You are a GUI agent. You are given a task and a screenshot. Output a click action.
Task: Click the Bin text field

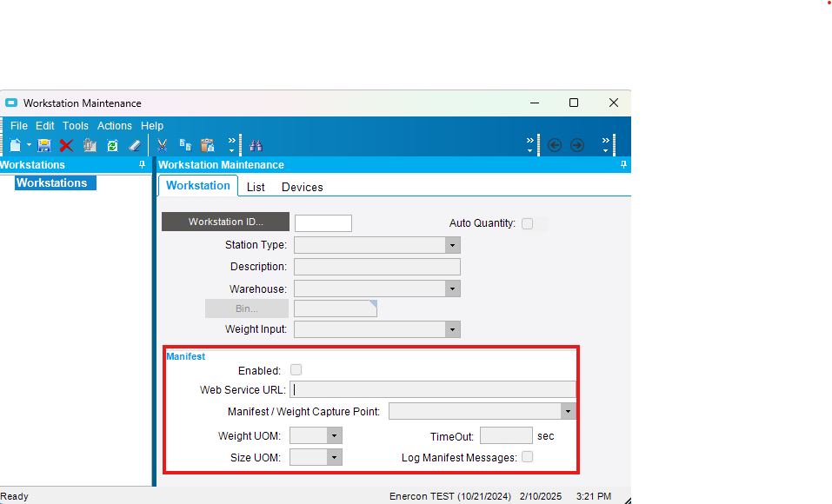pyautogui.click(x=336, y=308)
